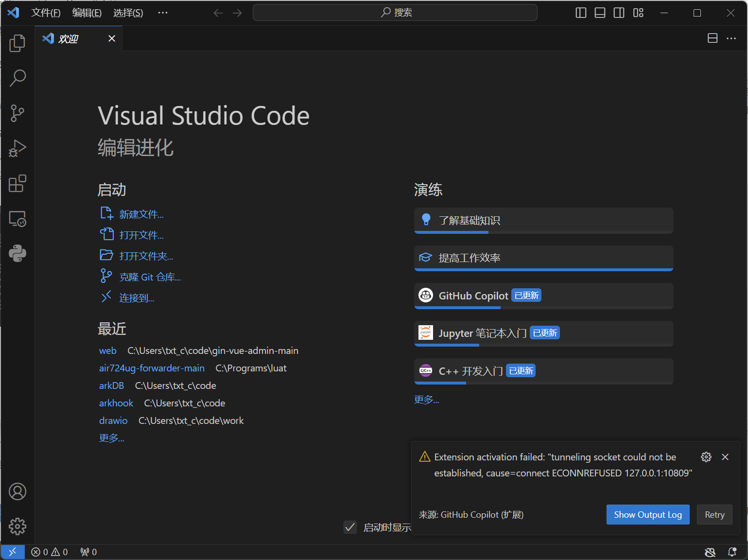Open recent folder air724ug-forwarder-main
This screenshot has width=748, height=560.
(152, 368)
